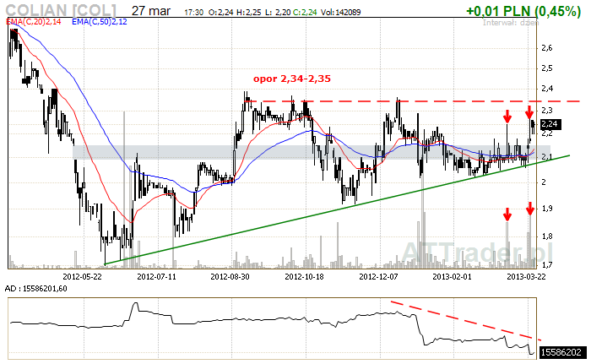Click the COLIAN [COL] ticker title
Viewport: 591px width, 364px height.
[61, 11]
